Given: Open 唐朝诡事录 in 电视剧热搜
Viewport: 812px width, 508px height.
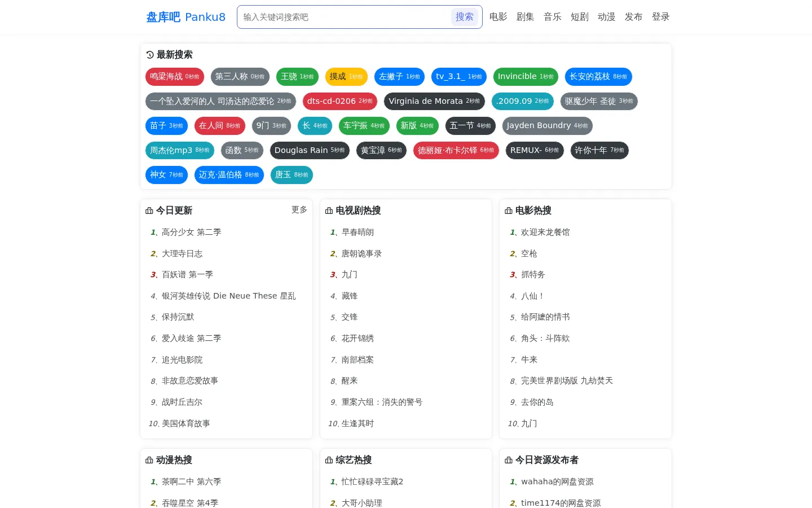Looking at the screenshot, I should coord(361,253).
